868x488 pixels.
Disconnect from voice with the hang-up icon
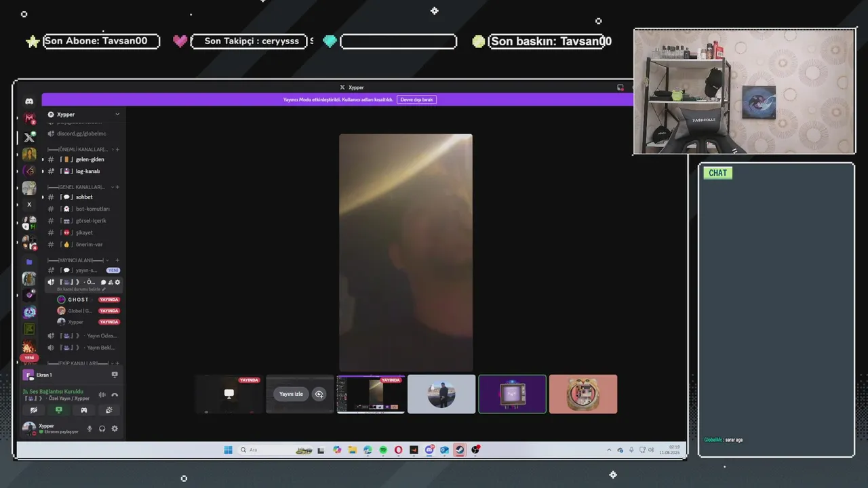click(115, 394)
